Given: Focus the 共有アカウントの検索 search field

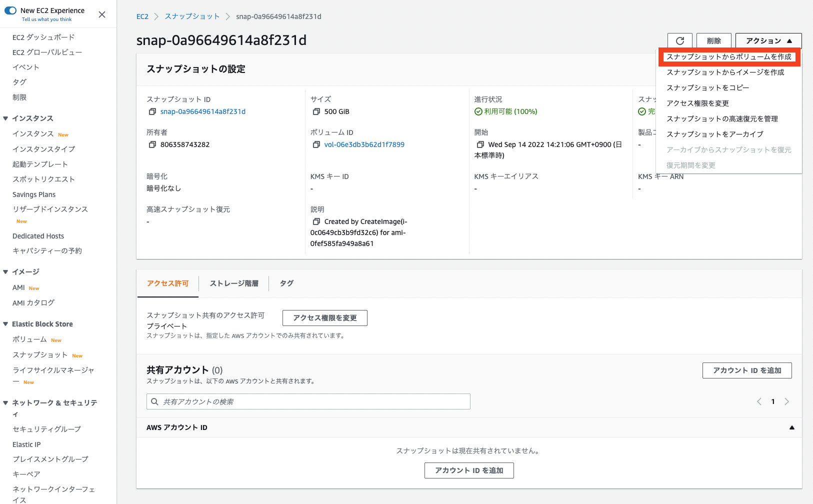Looking at the screenshot, I should [308, 401].
